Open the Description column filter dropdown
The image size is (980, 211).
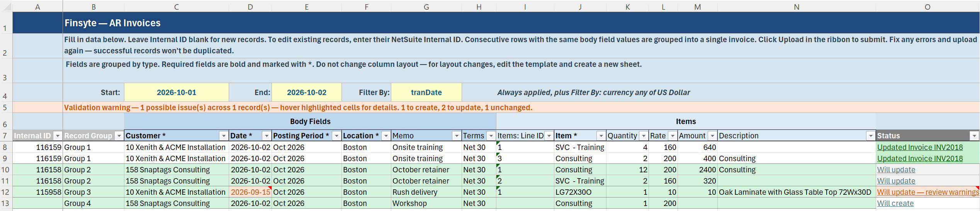point(871,136)
